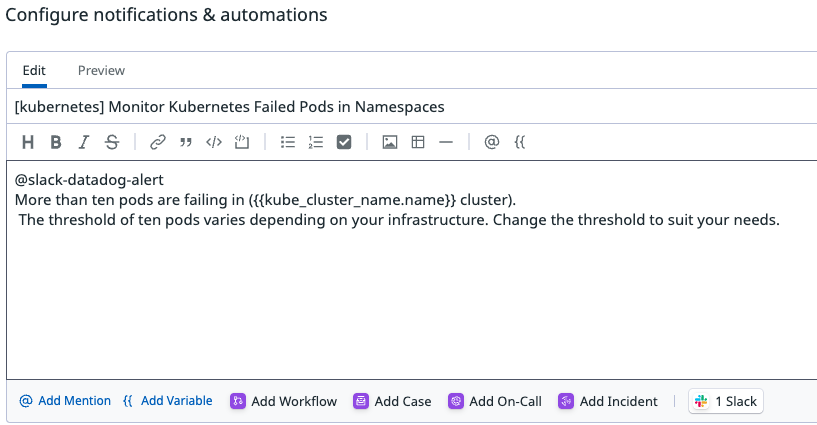Open the 1 Slack integration button
The height and width of the screenshot is (425, 817).
(x=726, y=402)
